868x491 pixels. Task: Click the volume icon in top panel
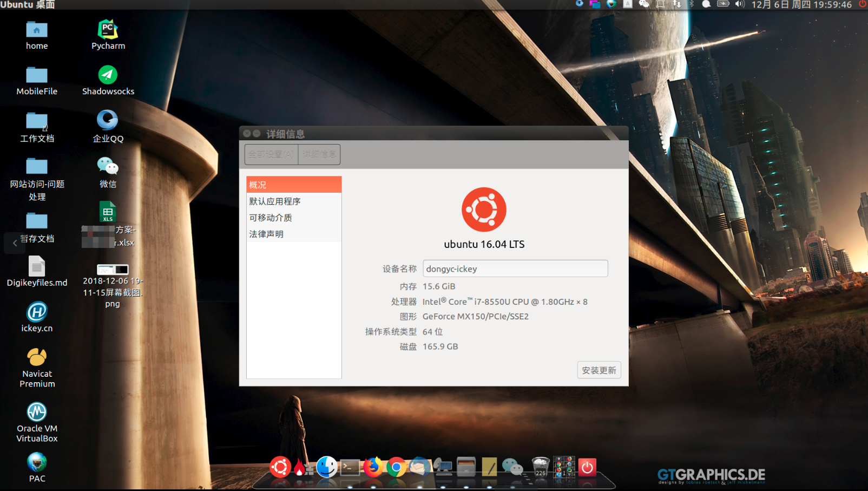click(740, 4)
